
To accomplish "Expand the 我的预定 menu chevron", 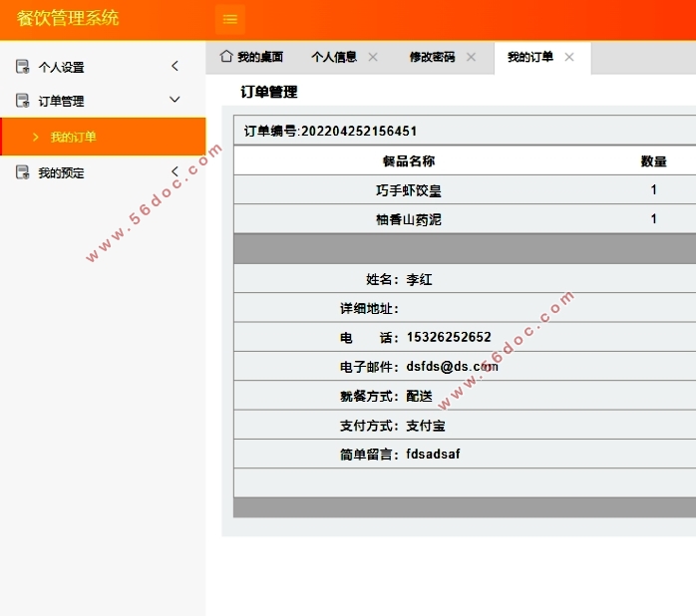I will pyautogui.click(x=174, y=171).
